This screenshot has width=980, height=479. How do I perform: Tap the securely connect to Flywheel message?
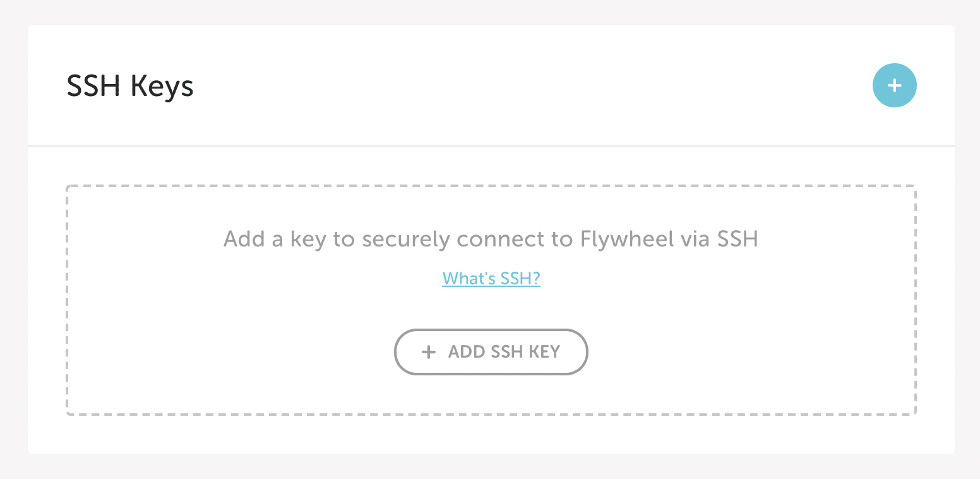tap(491, 239)
